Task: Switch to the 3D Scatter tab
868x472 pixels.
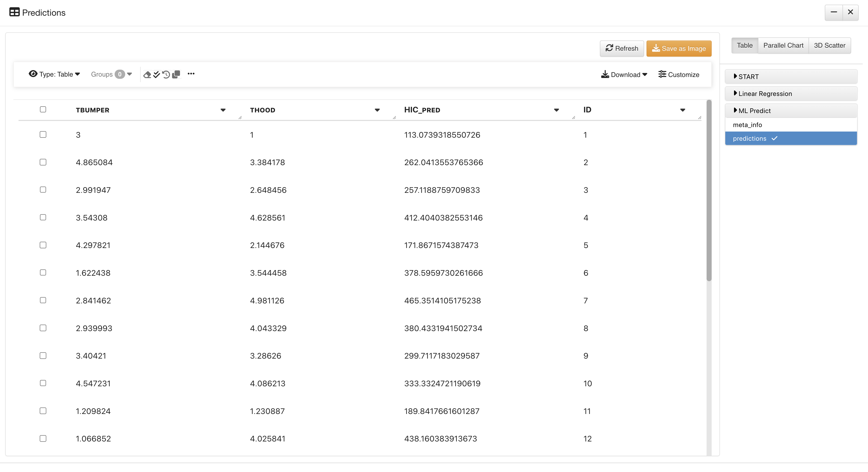Action: point(830,46)
